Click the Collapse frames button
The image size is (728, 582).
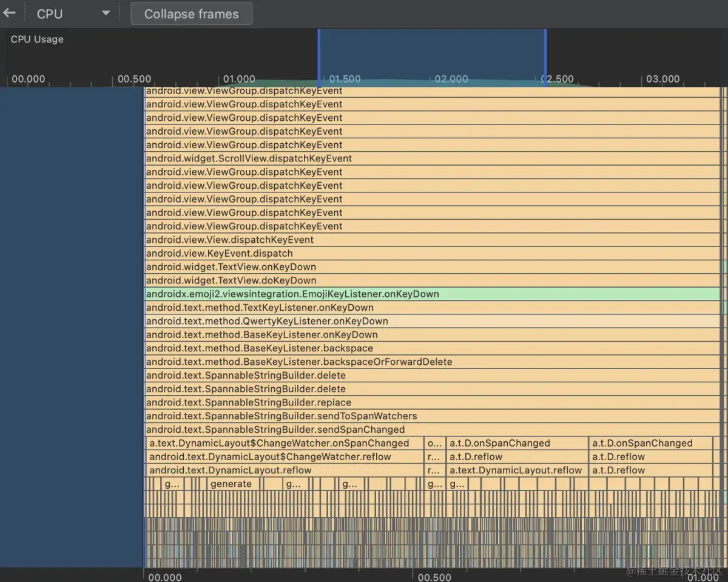click(x=191, y=14)
